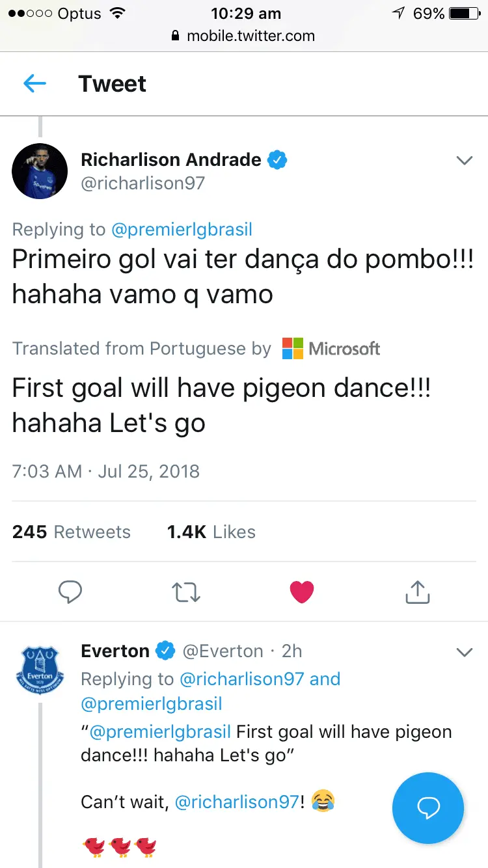Image resolution: width=488 pixels, height=868 pixels.
Task: Retweet Richarlison's pigeon dance tweet
Action: 185,591
